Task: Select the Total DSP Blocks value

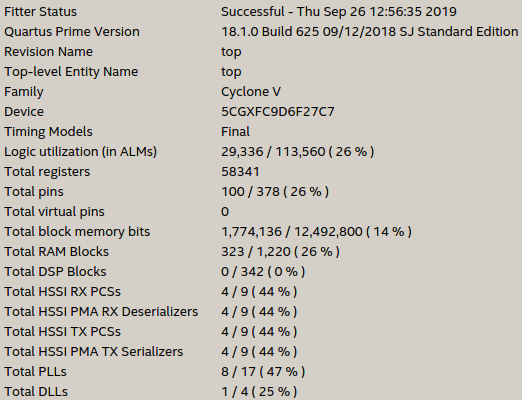Action: (263, 272)
